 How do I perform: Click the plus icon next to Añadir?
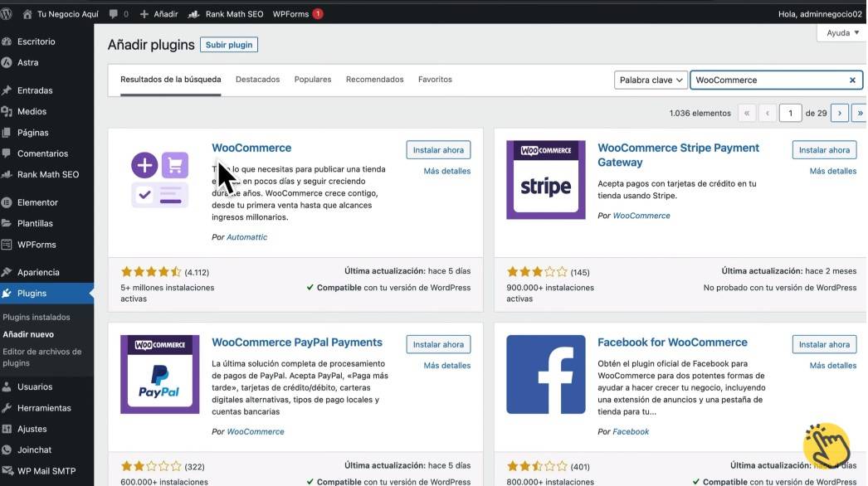[x=144, y=14]
